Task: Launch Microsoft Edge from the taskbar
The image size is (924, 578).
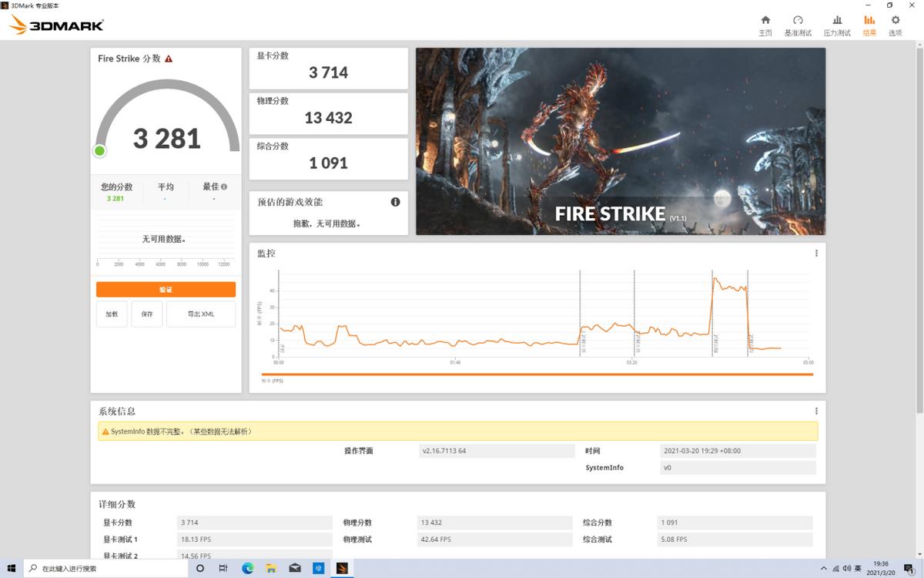Action: pyautogui.click(x=247, y=568)
